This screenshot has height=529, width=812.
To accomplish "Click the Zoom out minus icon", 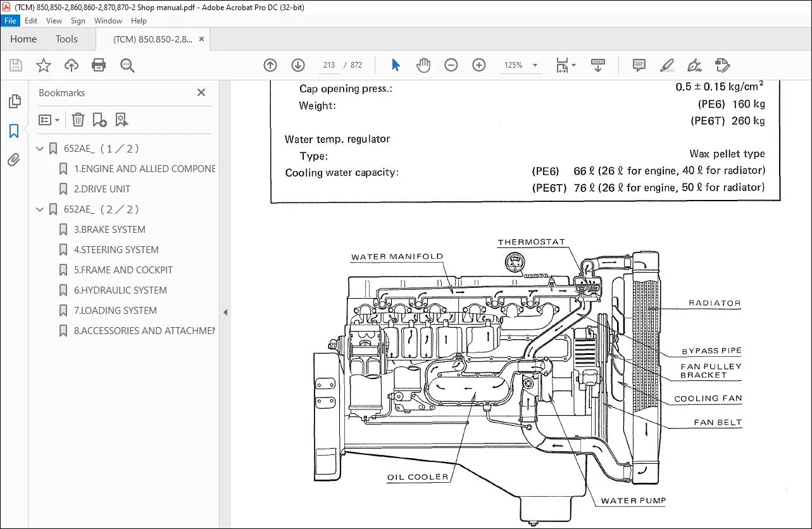I will [x=451, y=65].
